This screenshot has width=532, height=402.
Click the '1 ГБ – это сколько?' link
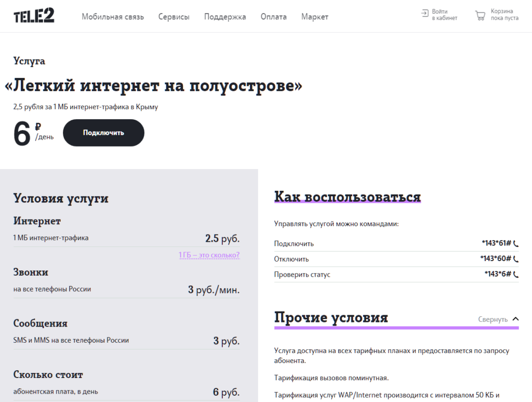click(x=209, y=255)
